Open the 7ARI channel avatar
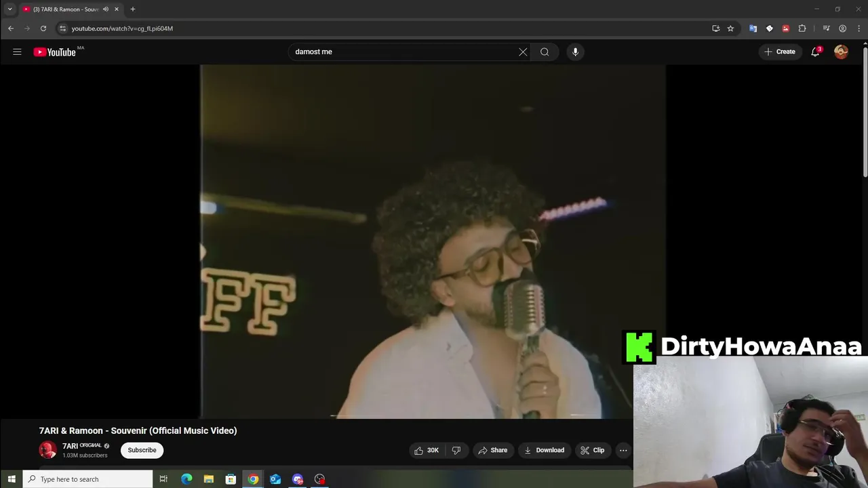This screenshot has height=488, width=868. point(47,450)
